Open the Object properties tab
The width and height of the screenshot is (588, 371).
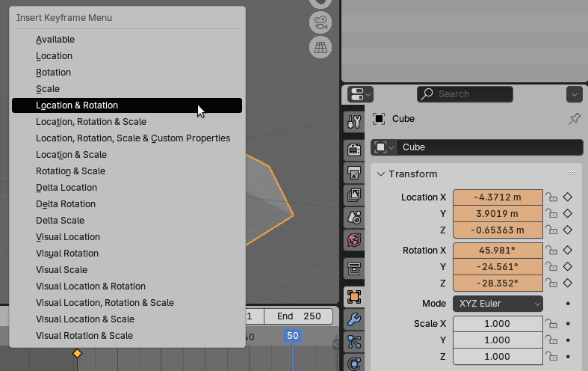click(x=354, y=297)
